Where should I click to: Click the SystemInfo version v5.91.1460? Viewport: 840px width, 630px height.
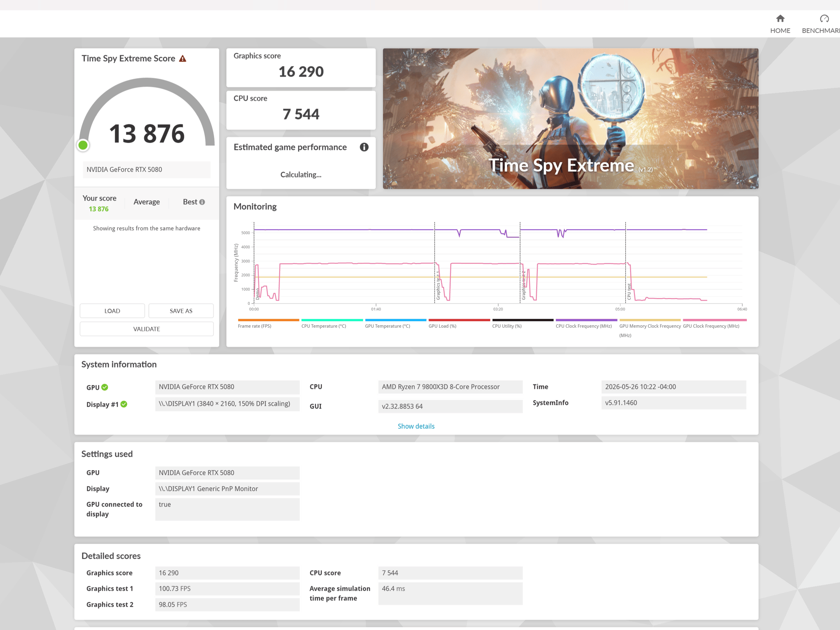[x=673, y=403]
